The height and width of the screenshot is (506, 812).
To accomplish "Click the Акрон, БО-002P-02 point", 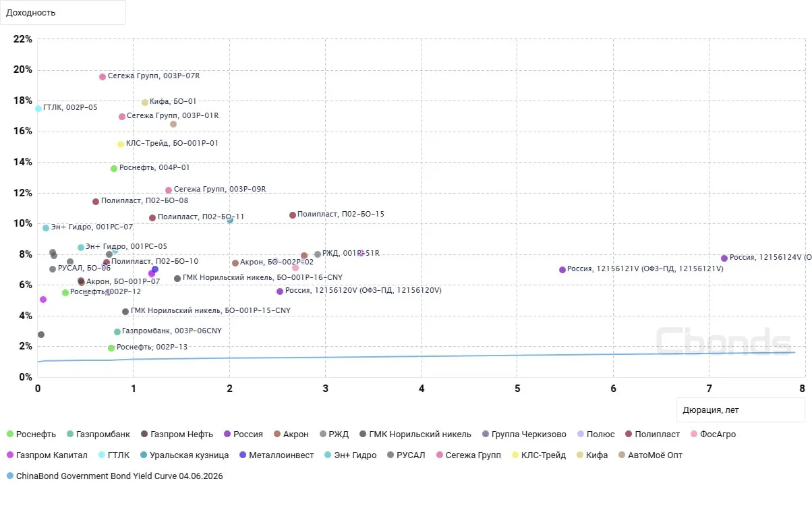I will pyautogui.click(x=235, y=263).
